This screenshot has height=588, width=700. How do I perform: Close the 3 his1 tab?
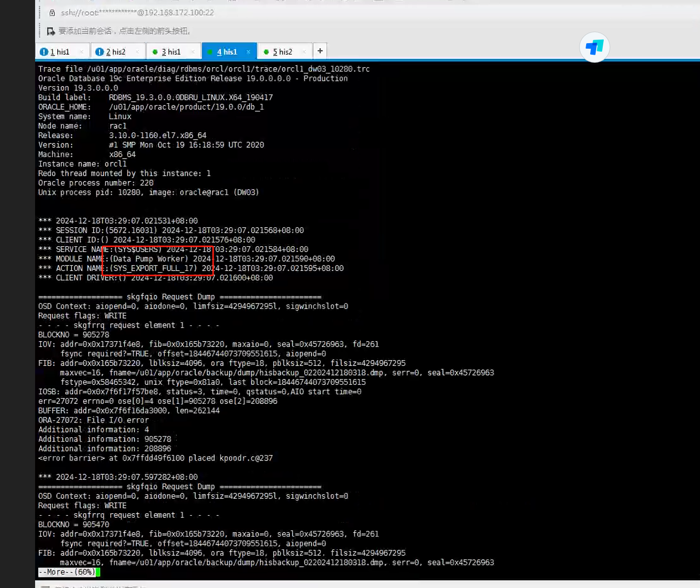(x=193, y=52)
